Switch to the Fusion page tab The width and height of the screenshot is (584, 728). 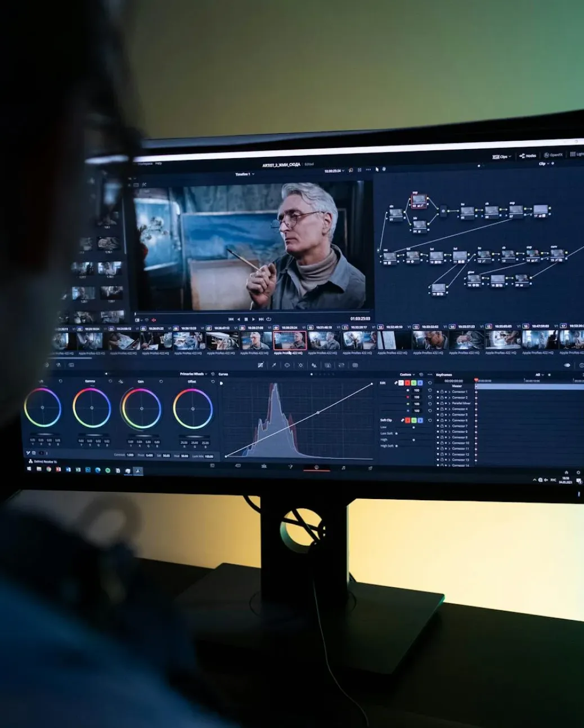pyautogui.click(x=290, y=466)
